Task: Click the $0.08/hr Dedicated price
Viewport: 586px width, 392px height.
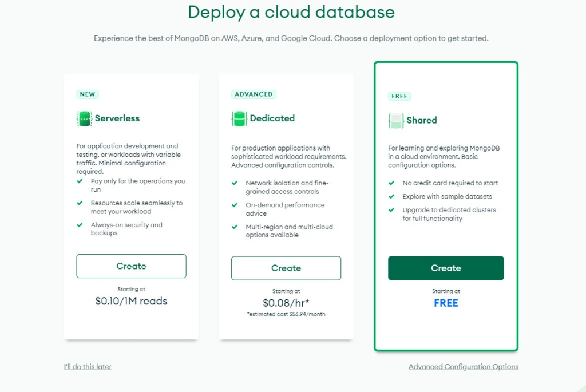Action: click(x=286, y=303)
